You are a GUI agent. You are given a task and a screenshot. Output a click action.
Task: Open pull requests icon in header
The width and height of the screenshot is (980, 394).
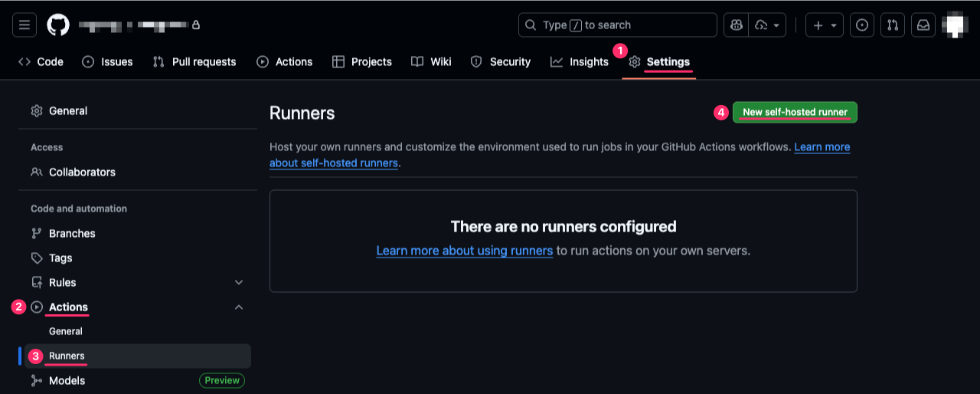click(893, 25)
